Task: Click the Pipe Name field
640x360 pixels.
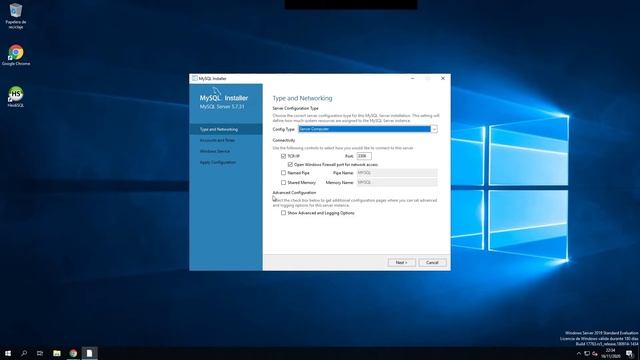Action: 397,173
